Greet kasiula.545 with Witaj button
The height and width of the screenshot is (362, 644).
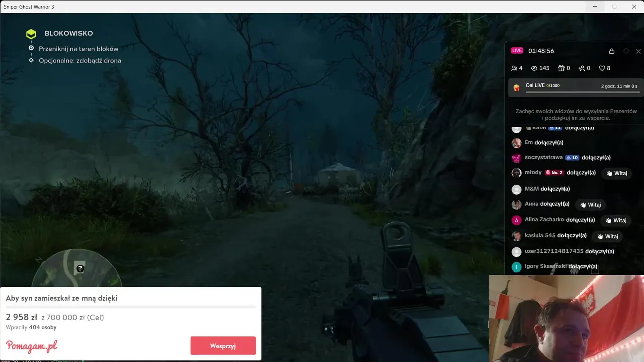(607, 236)
